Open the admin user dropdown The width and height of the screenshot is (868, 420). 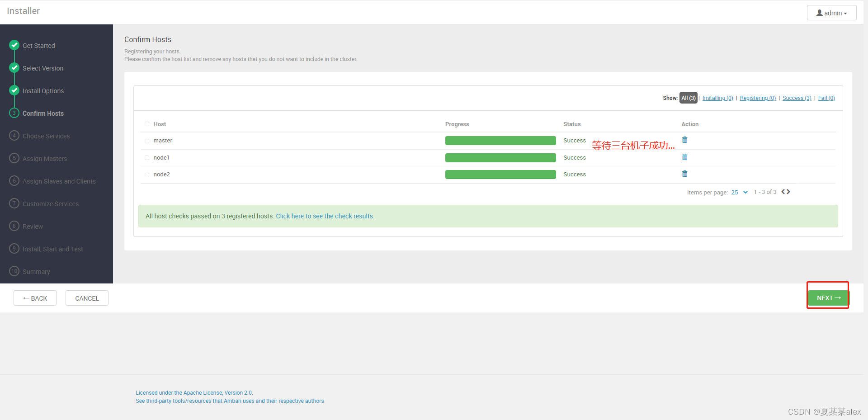coord(831,13)
